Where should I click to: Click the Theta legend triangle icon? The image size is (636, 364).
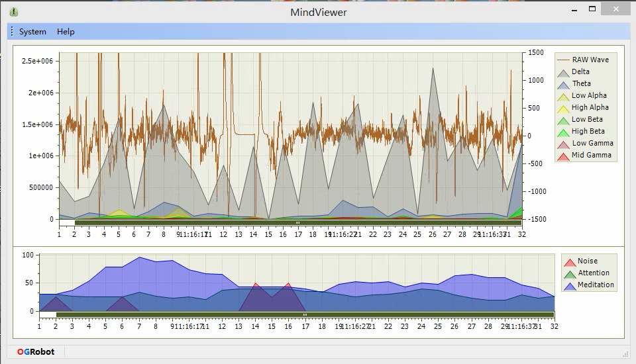563,85
